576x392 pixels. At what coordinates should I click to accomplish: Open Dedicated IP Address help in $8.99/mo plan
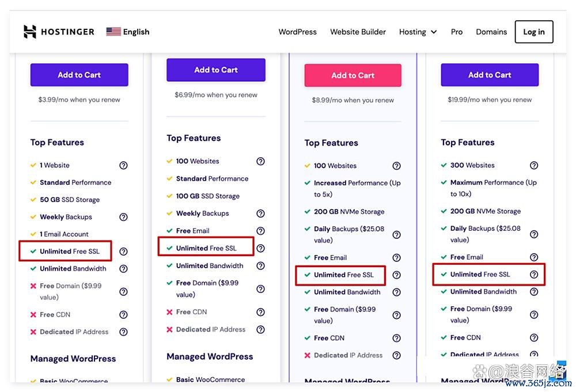click(x=396, y=355)
